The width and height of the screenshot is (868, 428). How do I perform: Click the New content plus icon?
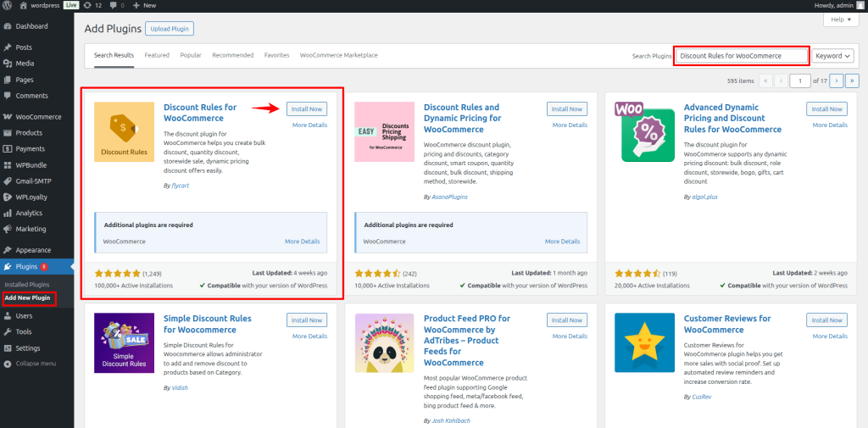(136, 6)
